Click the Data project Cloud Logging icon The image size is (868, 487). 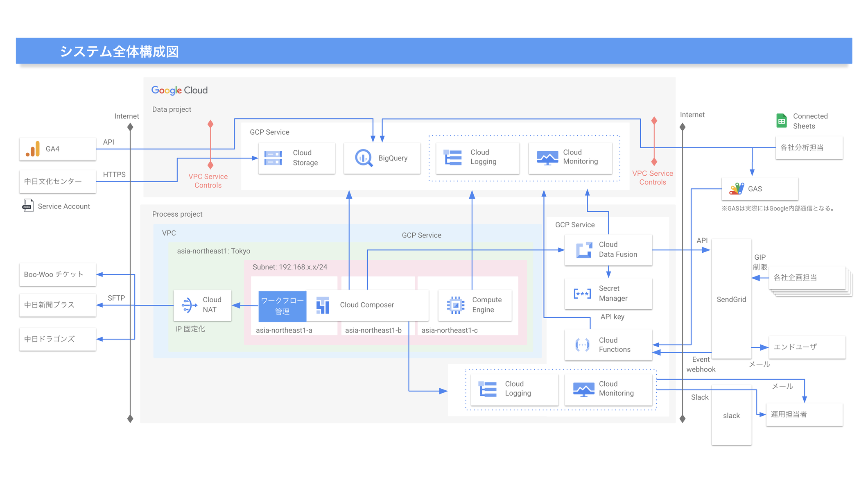click(453, 157)
